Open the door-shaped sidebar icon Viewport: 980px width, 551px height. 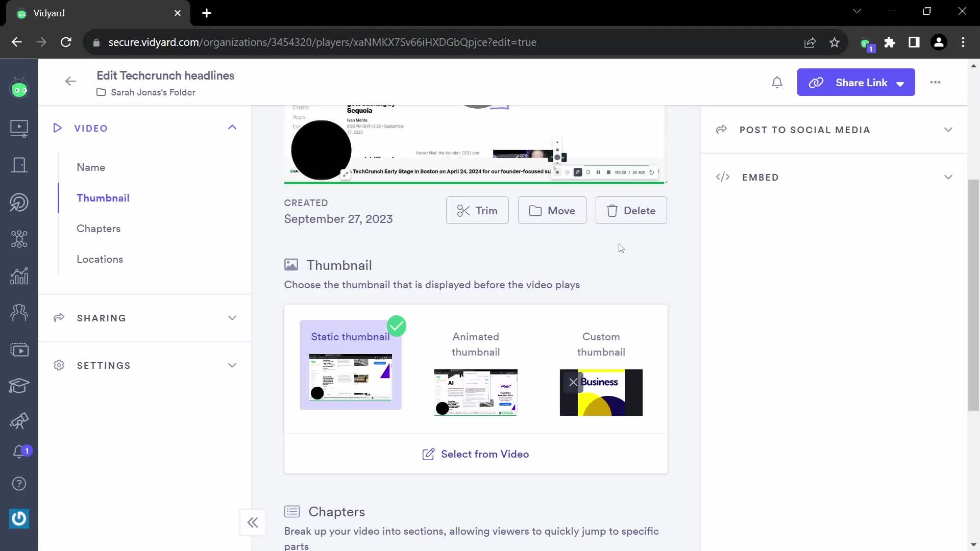pyautogui.click(x=19, y=165)
